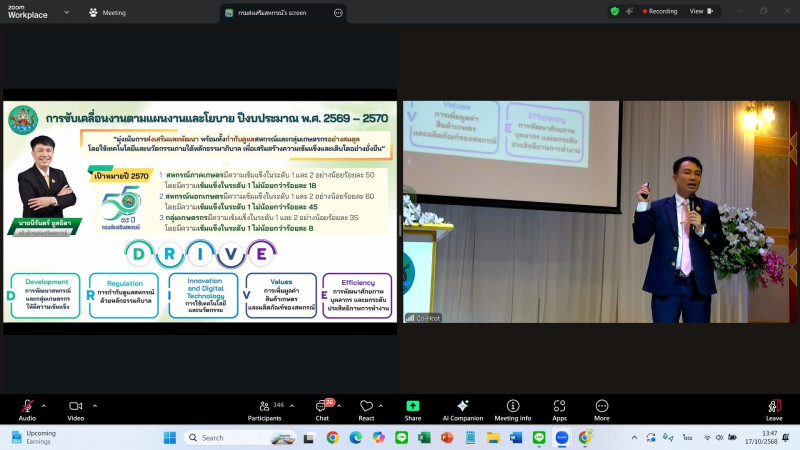Viewport: 800px width, 450px height.
Task: Open the View layout menu
Action: [700, 11]
